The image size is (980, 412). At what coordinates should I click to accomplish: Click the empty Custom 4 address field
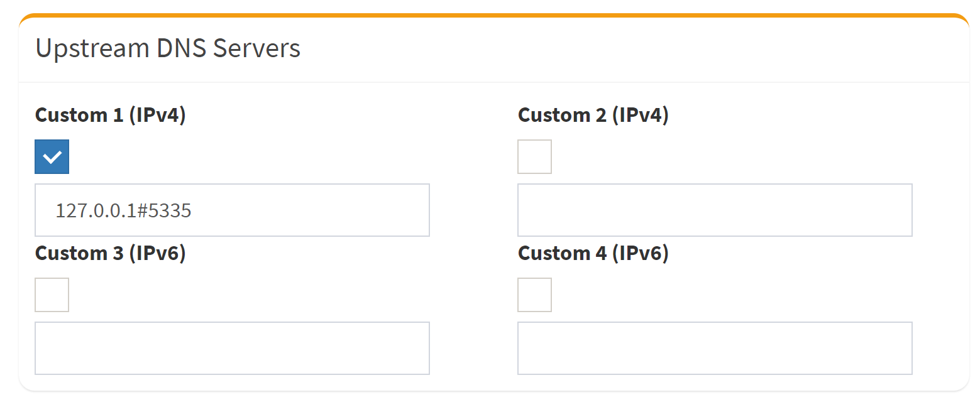[x=715, y=348]
